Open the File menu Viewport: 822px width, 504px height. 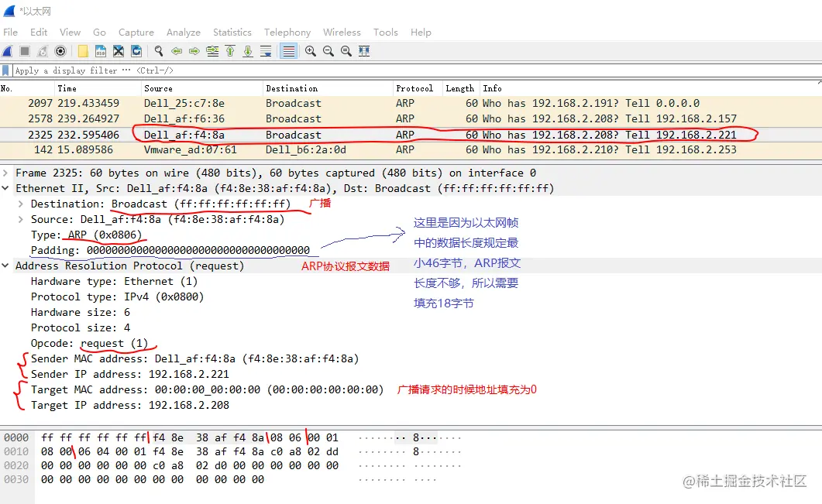[11, 33]
